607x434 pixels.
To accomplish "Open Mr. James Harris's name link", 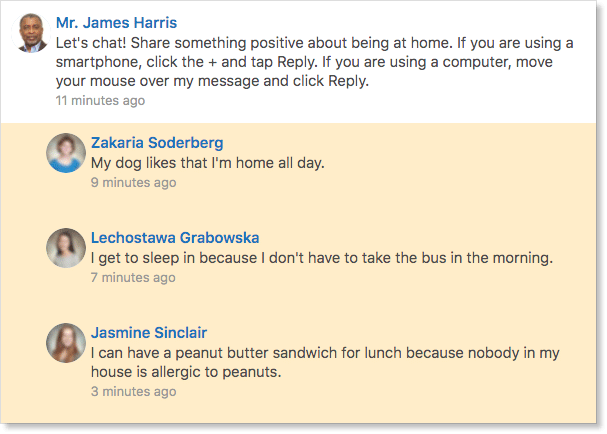I will (x=117, y=22).
